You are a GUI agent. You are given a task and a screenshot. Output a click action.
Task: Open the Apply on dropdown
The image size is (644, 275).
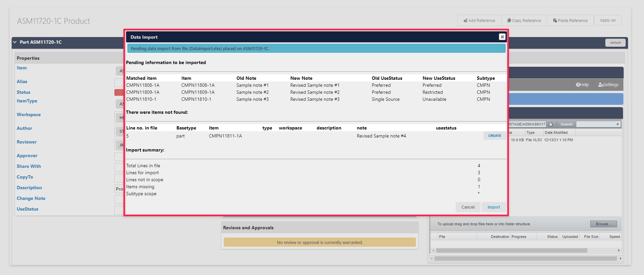pyautogui.click(x=608, y=20)
